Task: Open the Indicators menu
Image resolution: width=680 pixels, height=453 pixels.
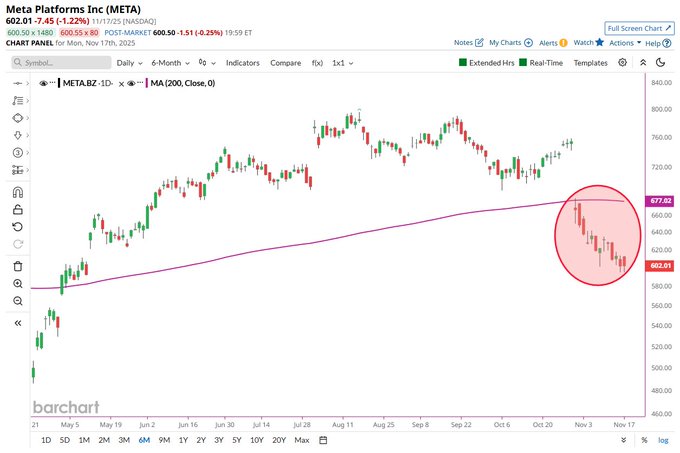Action: coord(242,63)
